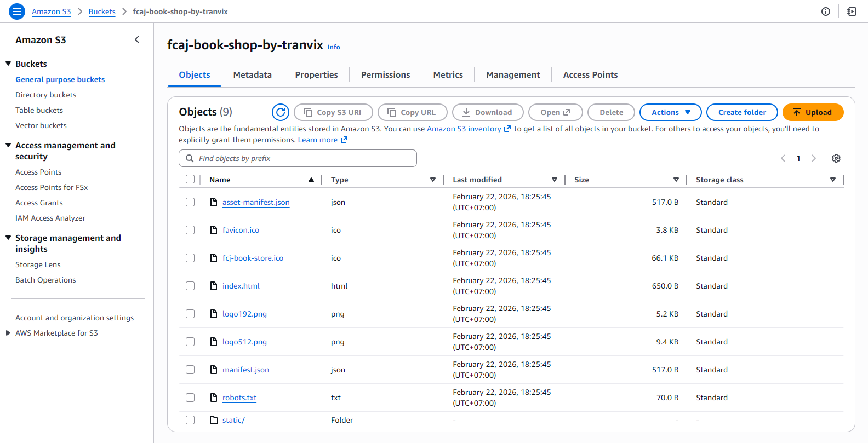Open the Amazon S3 inventory link

[469, 129]
